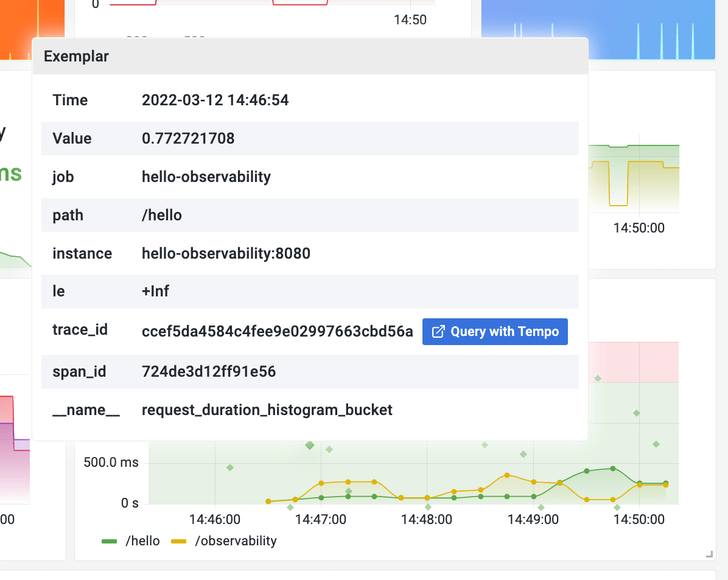Click the 500.0 ms y-axis label
Viewport: 728px width, 580px height.
click(111, 463)
